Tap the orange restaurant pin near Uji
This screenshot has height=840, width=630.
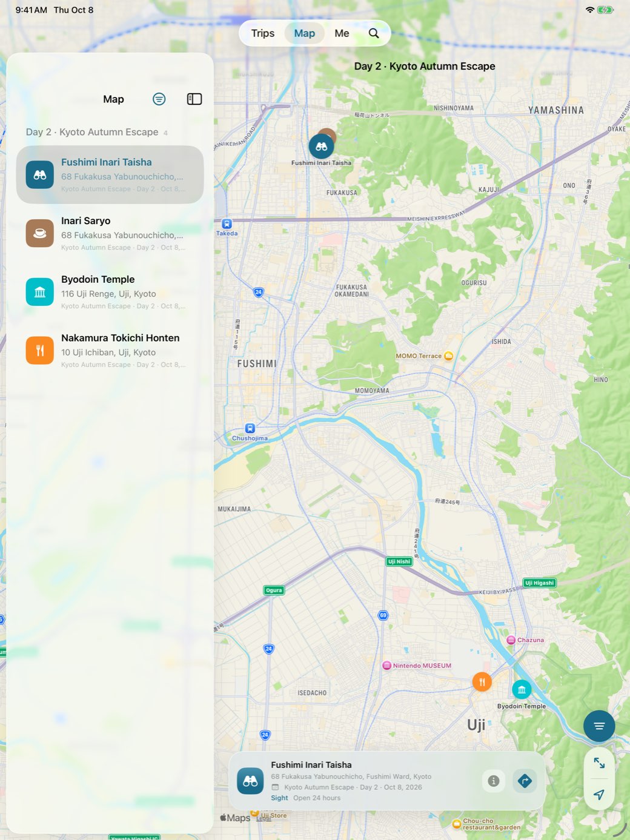pyautogui.click(x=482, y=682)
